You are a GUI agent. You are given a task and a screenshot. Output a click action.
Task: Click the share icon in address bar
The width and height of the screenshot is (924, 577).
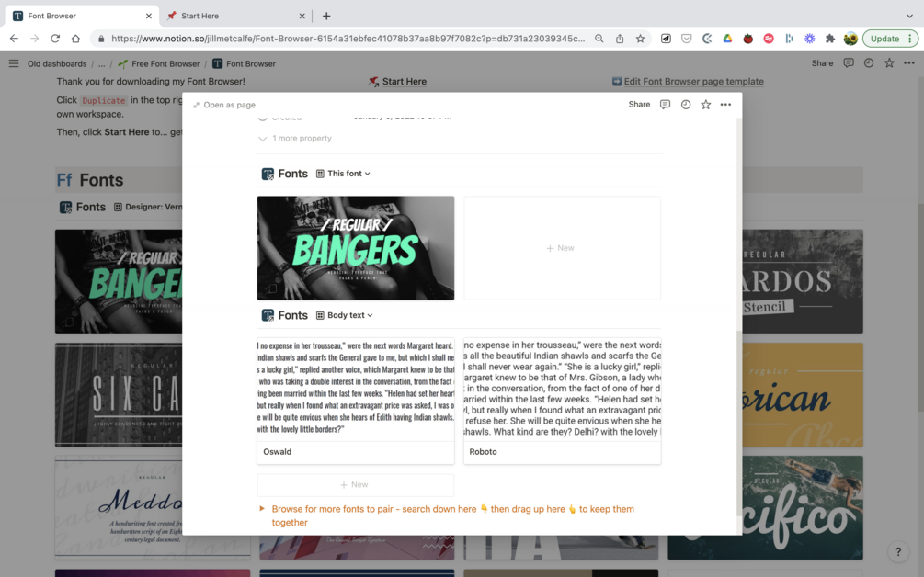620,39
